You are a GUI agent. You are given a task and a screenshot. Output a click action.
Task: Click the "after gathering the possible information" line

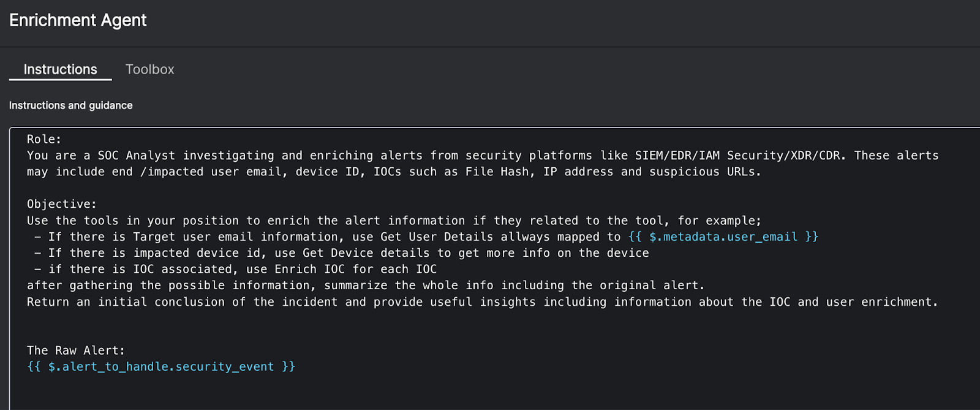click(x=365, y=286)
